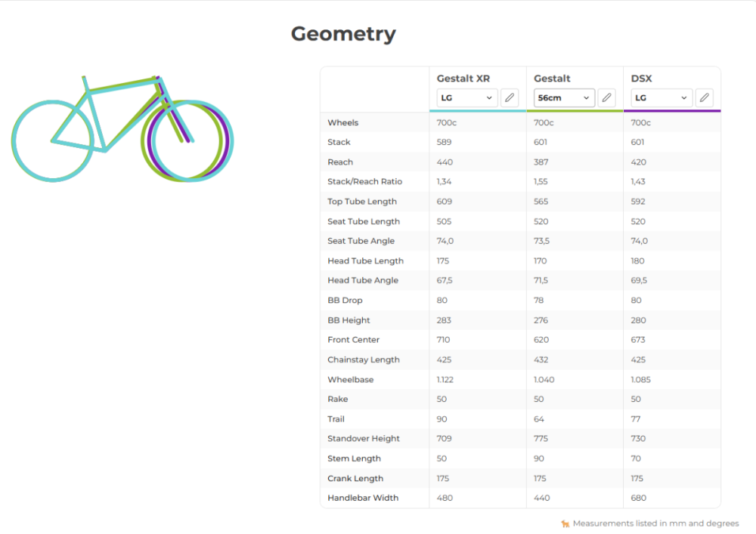Select the Head Tube Angle row label
756x534 pixels.
click(363, 280)
